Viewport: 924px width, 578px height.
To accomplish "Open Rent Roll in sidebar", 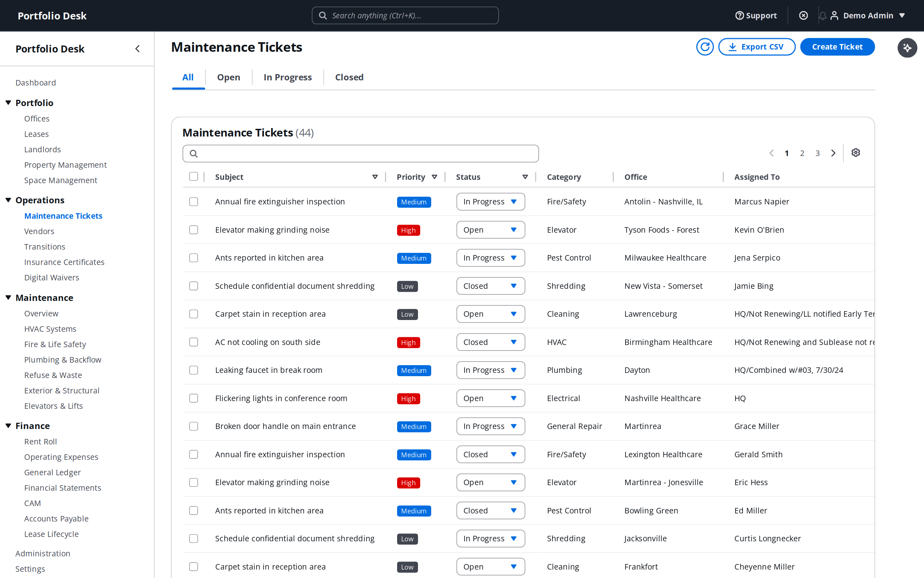I will 40,441.
